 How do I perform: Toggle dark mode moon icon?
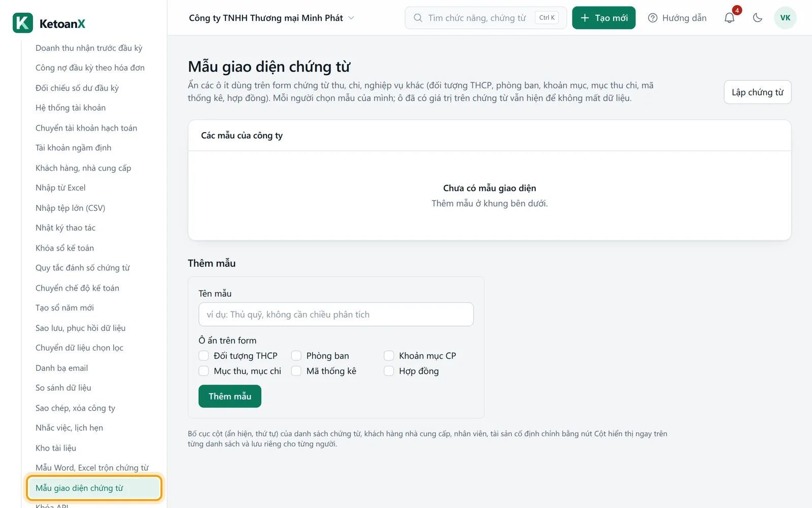tap(758, 18)
